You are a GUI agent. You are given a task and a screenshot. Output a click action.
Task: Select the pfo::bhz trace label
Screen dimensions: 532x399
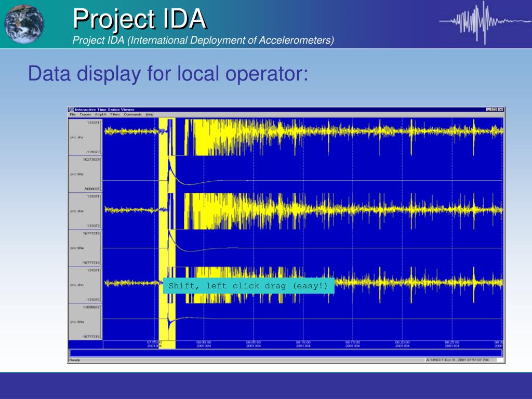tap(77, 174)
